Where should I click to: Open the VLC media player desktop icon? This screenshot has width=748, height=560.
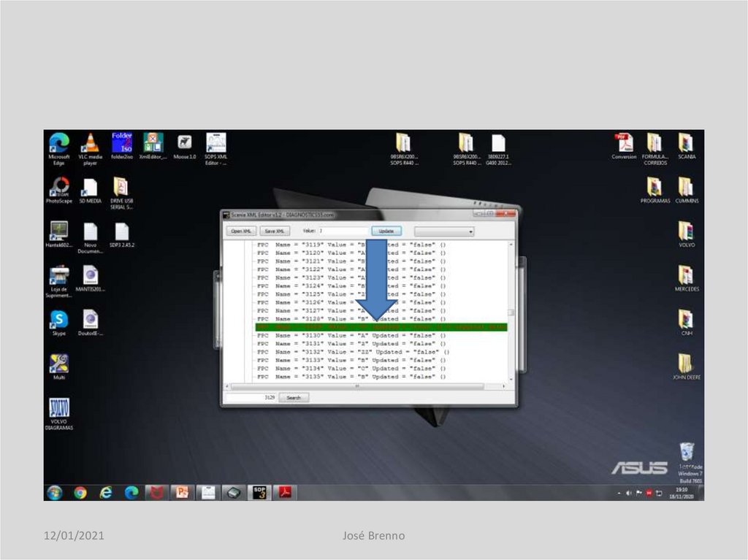point(90,143)
